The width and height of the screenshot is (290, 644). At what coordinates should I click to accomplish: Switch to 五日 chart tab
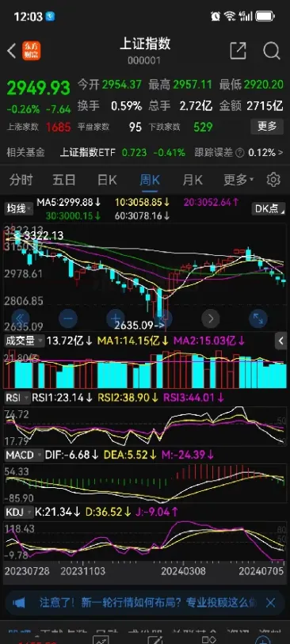(64, 180)
